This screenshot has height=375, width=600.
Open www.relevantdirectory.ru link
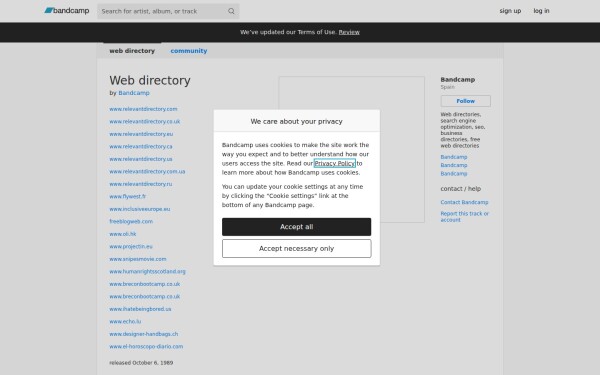click(x=140, y=184)
